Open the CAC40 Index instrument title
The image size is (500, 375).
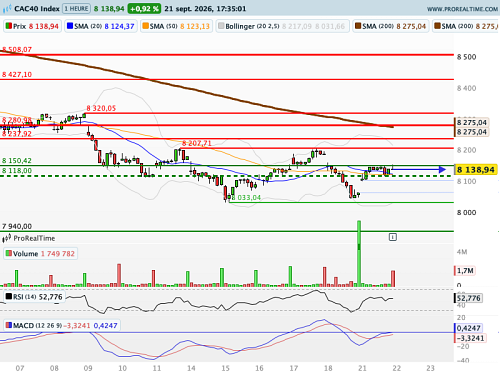tap(37, 9)
